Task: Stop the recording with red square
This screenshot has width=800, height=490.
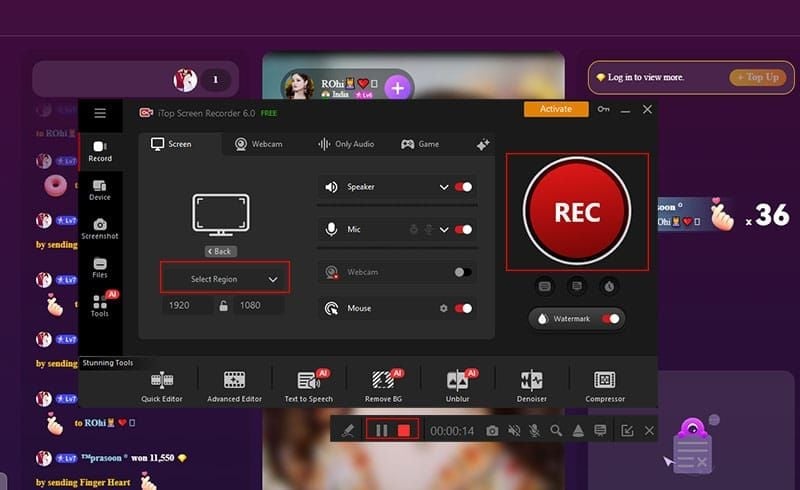Action: coord(404,431)
